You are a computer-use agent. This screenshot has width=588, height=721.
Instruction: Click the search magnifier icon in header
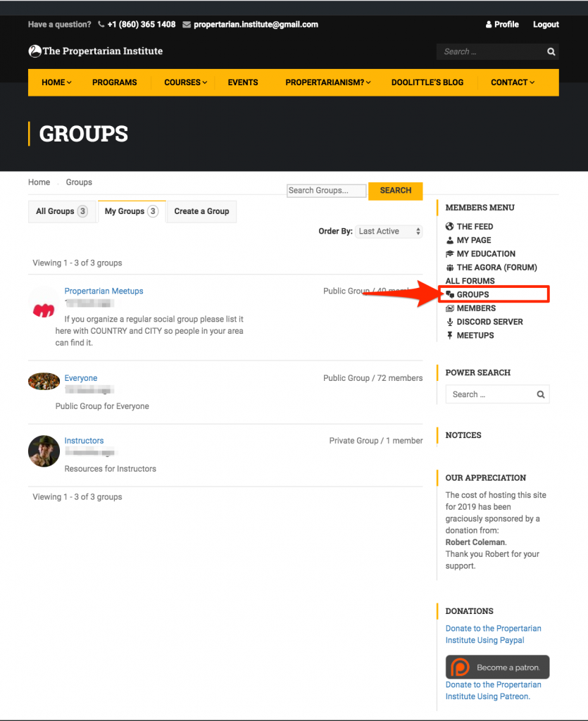551,51
